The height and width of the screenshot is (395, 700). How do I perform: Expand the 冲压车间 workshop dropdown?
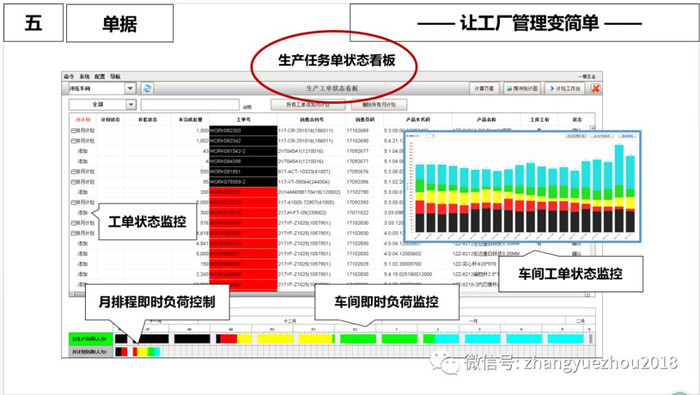click(x=130, y=88)
